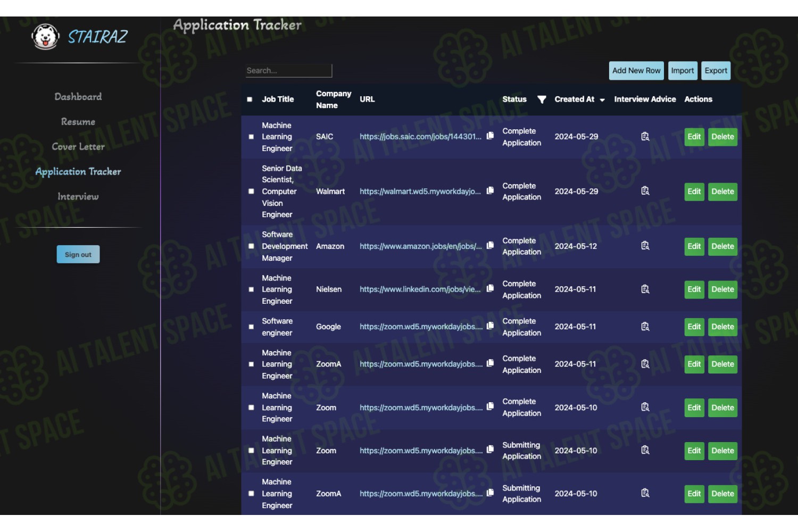Edit the Google application row
This screenshot has width=798, height=532.
(x=694, y=327)
